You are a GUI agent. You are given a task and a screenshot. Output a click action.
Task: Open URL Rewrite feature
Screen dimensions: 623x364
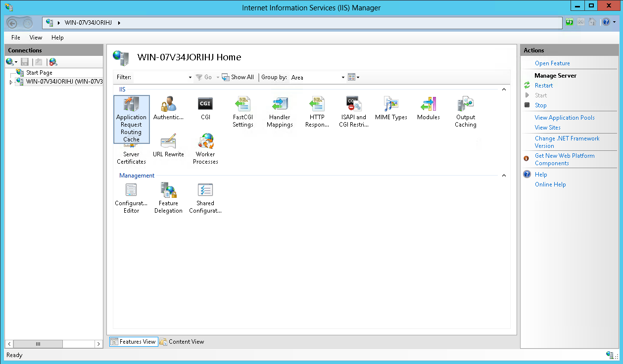pos(168,145)
